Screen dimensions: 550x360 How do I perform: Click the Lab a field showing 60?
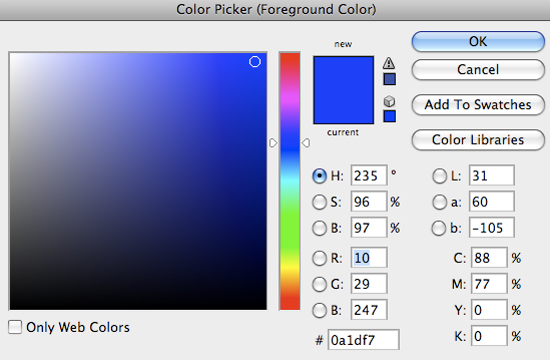click(492, 201)
